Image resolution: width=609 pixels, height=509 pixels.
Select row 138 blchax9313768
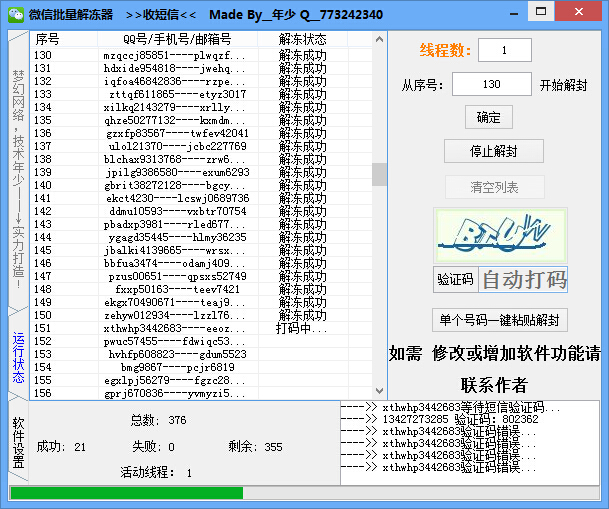click(x=201, y=159)
